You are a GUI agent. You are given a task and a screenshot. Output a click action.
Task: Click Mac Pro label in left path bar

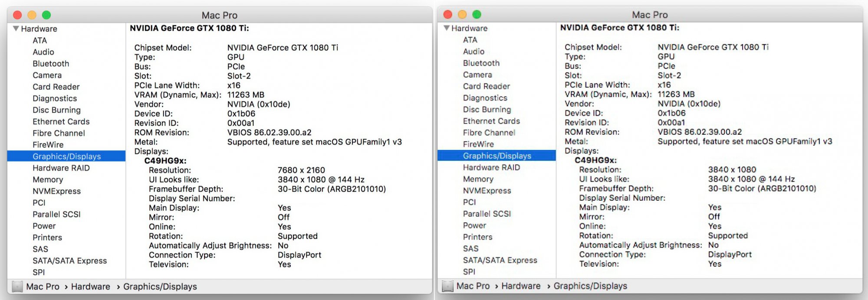coord(43,287)
